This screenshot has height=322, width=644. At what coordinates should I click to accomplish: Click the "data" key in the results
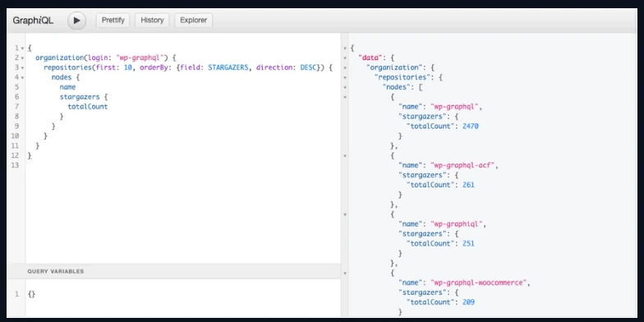click(x=370, y=57)
